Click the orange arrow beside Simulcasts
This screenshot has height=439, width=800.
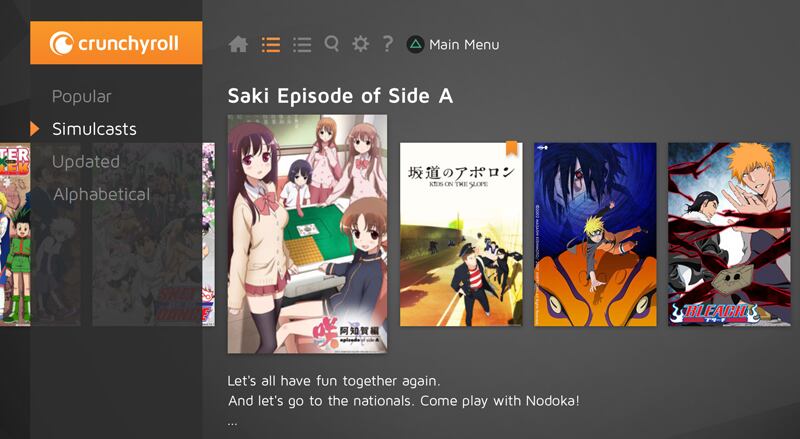click(x=35, y=129)
